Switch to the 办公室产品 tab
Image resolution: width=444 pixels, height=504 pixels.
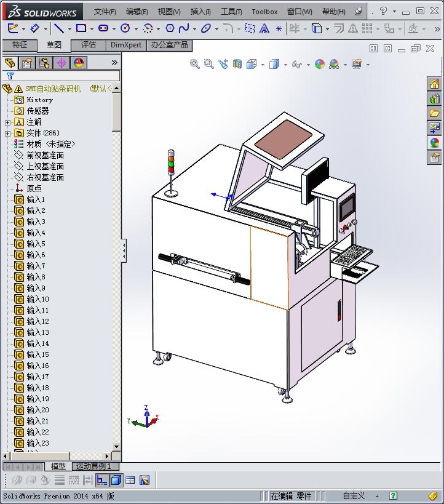[x=169, y=45]
